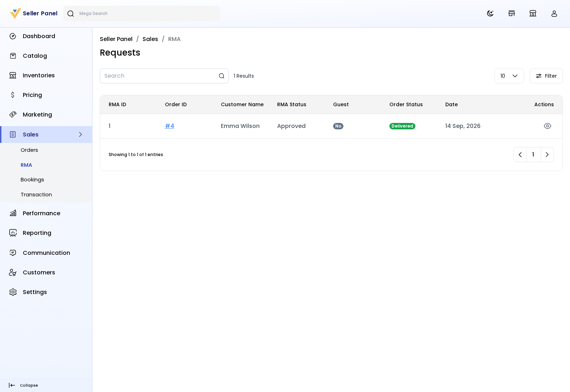Click the Sales breadcrumb link
Image resolution: width=570 pixels, height=392 pixels.
(150, 39)
